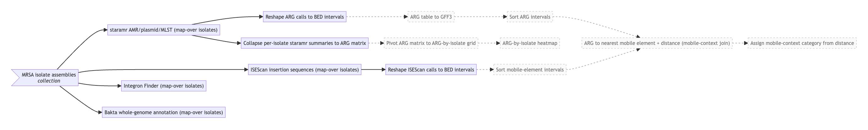Click Assign mobile-context category from distance
This screenshot has width=868, height=130.
(x=802, y=43)
